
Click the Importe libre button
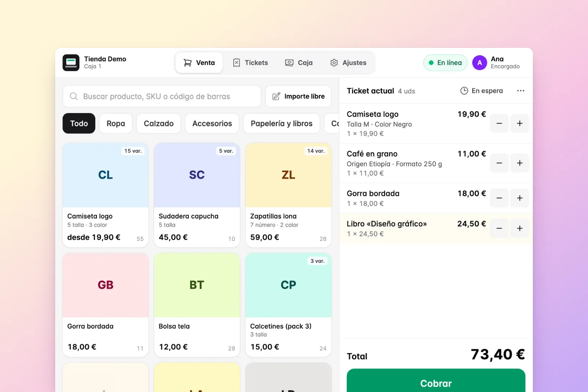(x=298, y=96)
